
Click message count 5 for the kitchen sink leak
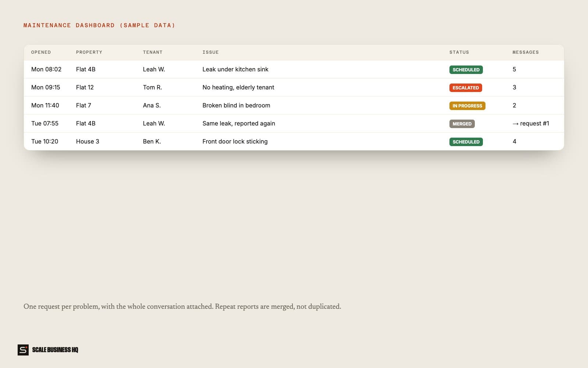[x=514, y=69]
